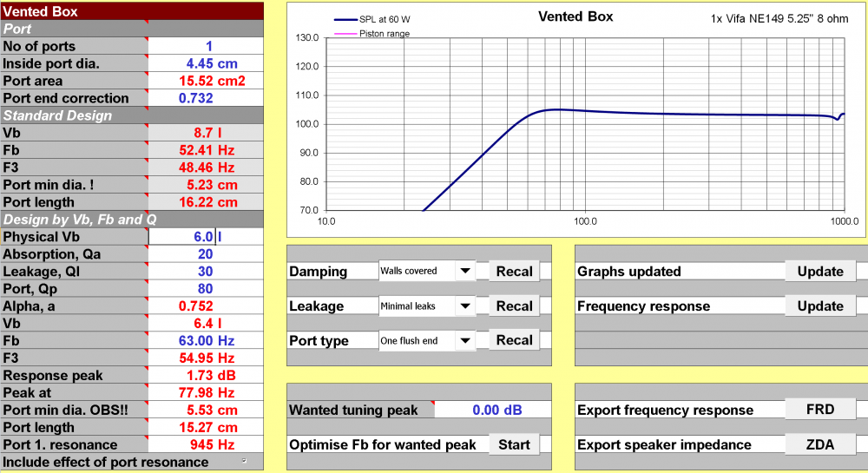Click Update next to Graphs updated
Screen dimensions: 868x473
819,272
